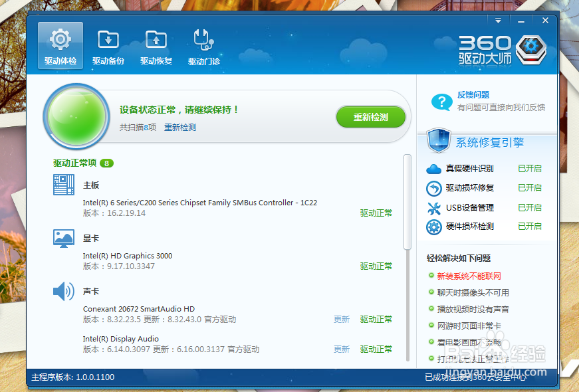Click the green status orb

pos(76,116)
